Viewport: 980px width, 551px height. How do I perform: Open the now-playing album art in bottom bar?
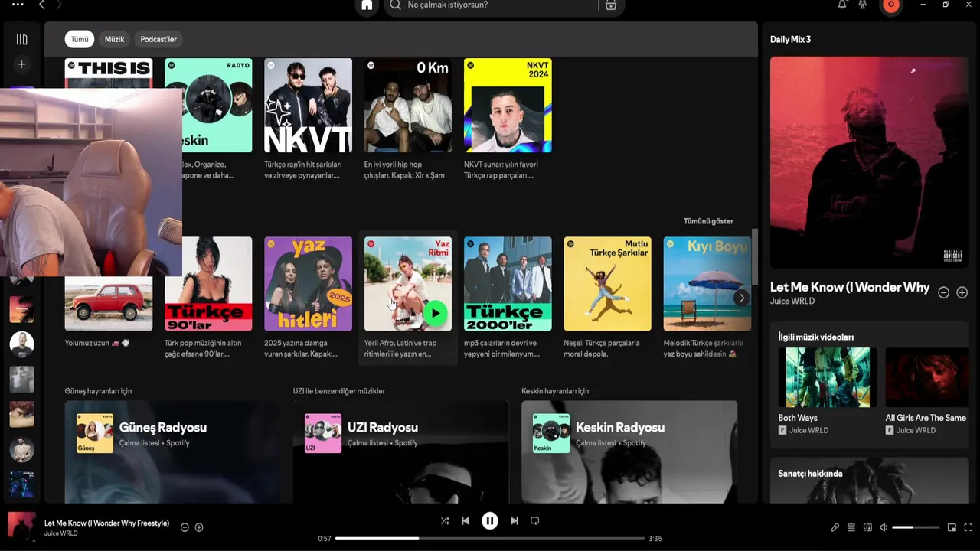(x=21, y=527)
